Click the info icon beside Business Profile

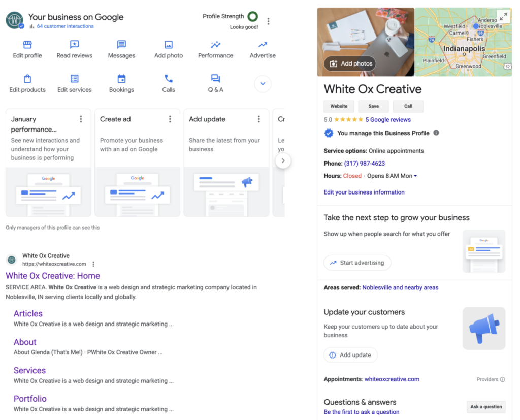436,133
